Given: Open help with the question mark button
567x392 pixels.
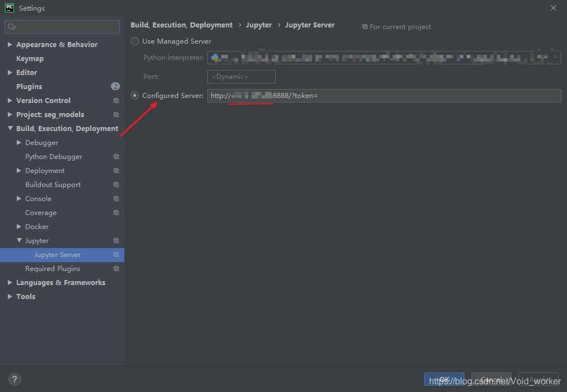Looking at the screenshot, I should (x=15, y=379).
